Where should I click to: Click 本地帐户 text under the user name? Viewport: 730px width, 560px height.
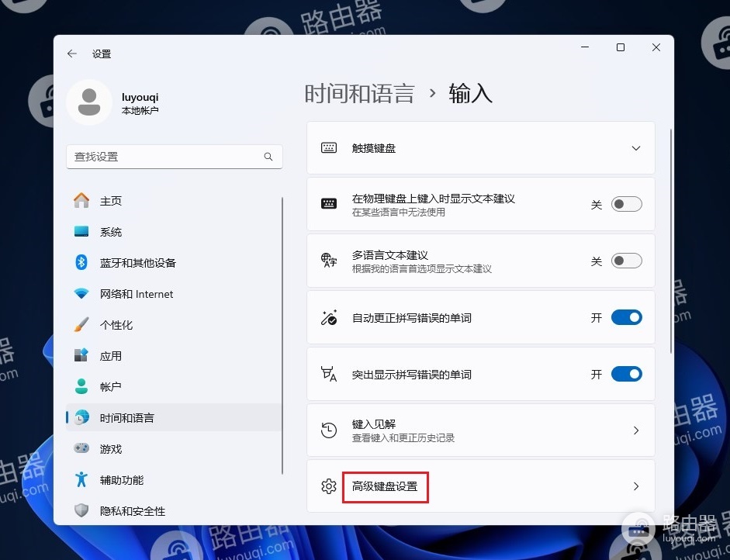click(x=140, y=110)
